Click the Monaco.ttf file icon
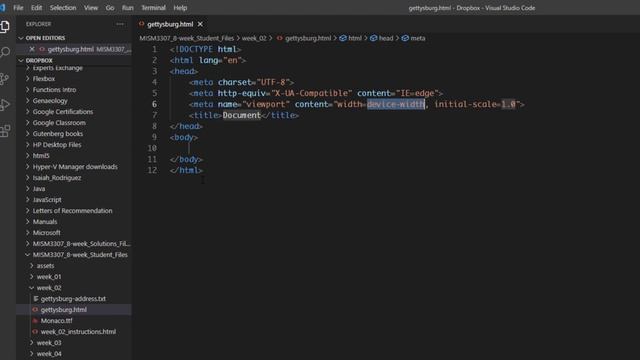 click(x=36, y=321)
